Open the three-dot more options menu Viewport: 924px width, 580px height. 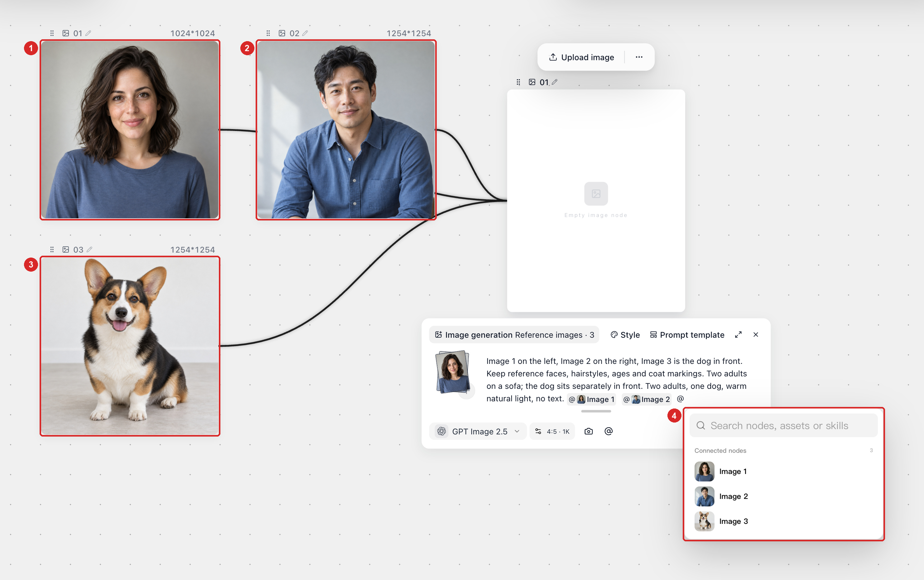[639, 57]
